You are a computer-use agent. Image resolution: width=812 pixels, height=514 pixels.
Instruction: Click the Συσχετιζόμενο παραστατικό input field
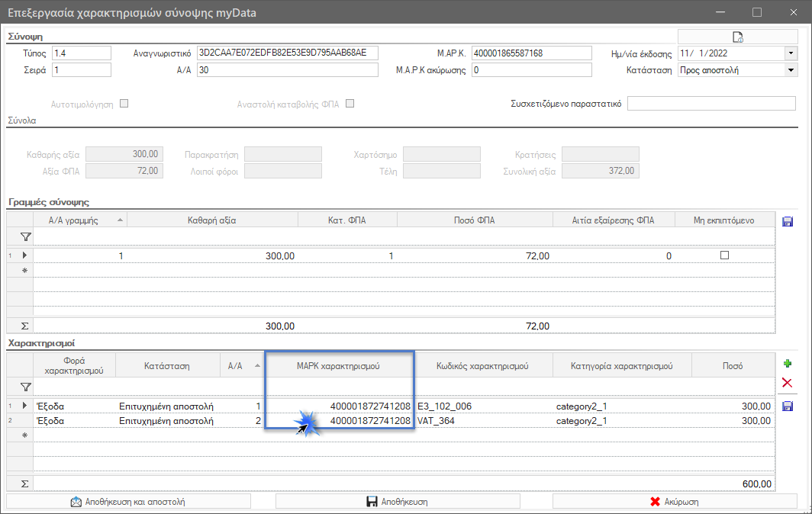(x=711, y=104)
